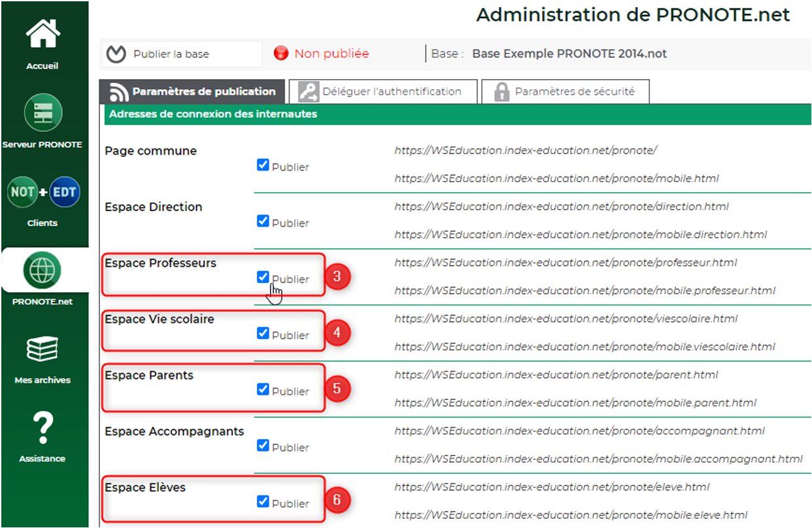This screenshot has width=812, height=528.
Task: Open Mes archives books icon
Action: pyautogui.click(x=42, y=350)
